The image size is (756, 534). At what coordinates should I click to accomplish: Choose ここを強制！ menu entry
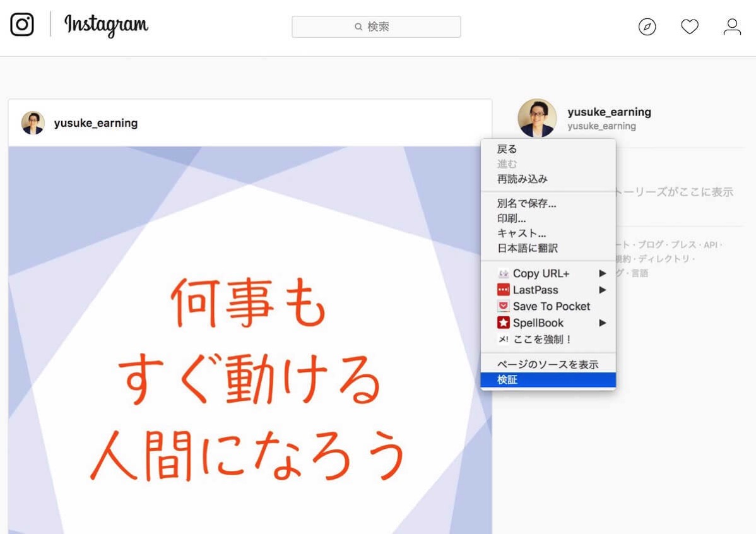click(x=548, y=339)
